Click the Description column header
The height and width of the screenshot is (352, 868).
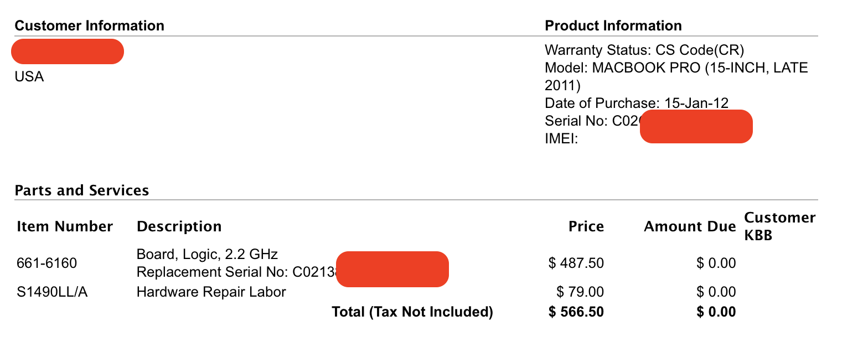click(179, 226)
